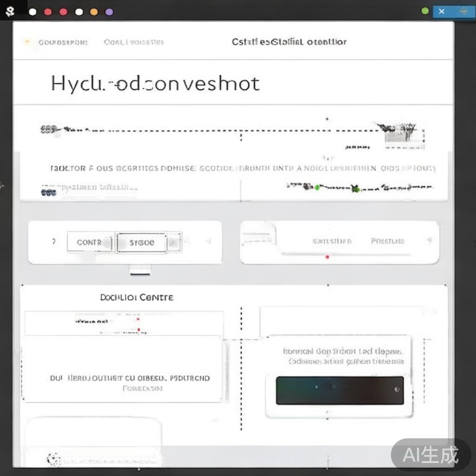The image size is (476, 476).
Task: Click the blue X button in title bar
Action: click(x=442, y=12)
